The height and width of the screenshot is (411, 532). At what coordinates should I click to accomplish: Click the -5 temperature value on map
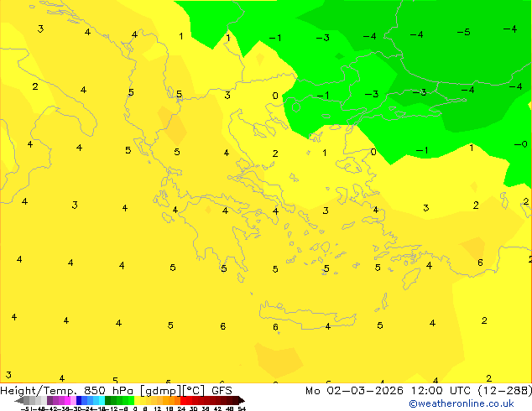tap(463, 32)
